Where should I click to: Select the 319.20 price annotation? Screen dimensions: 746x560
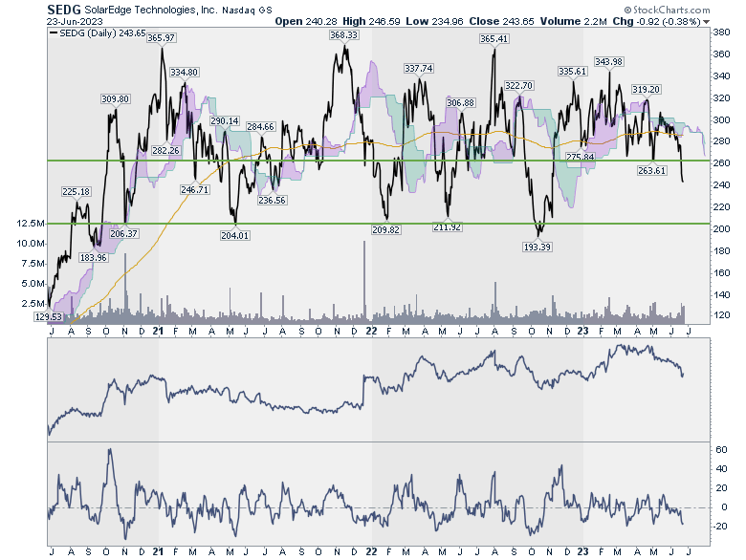point(646,89)
